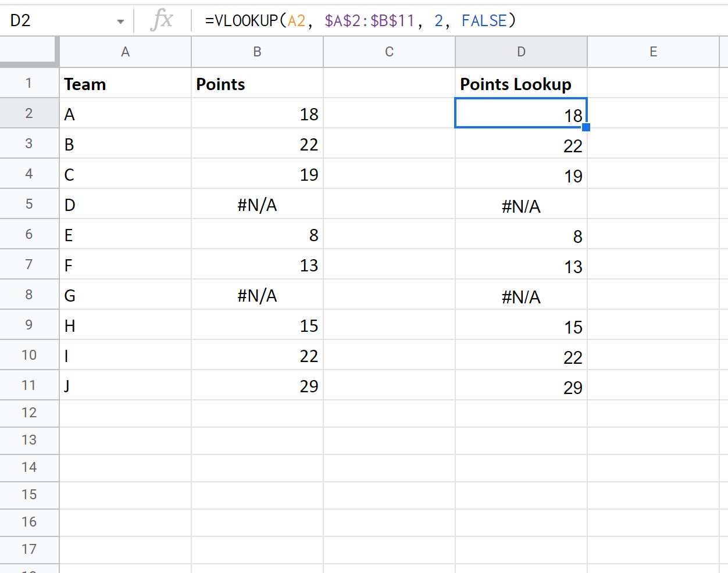This screenshot has width=728, height=573.
Task: Click Points value 8 in column B
Action: 257,234
